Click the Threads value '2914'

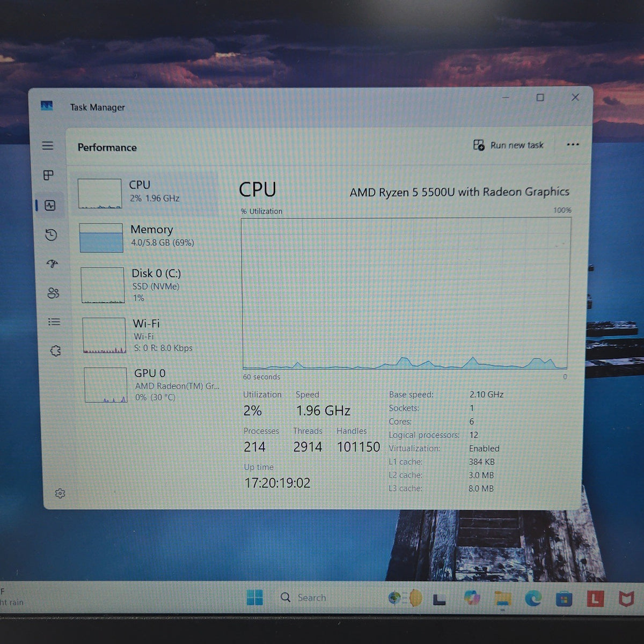pyautogui.click(x=308, y=447)
